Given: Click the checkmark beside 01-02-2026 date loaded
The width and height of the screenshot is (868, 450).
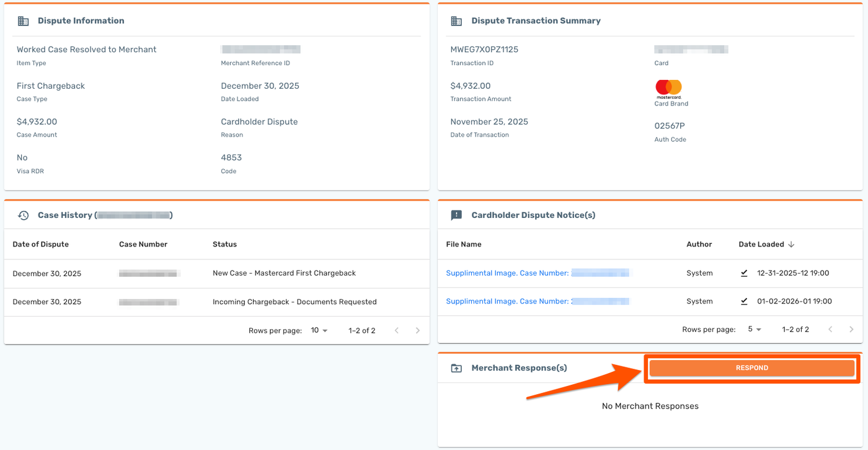Looking at the screenshot, I should pos(744,302).
